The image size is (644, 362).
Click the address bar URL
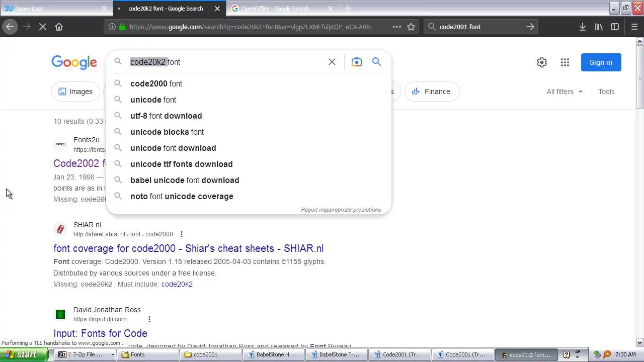coord(252,27)
